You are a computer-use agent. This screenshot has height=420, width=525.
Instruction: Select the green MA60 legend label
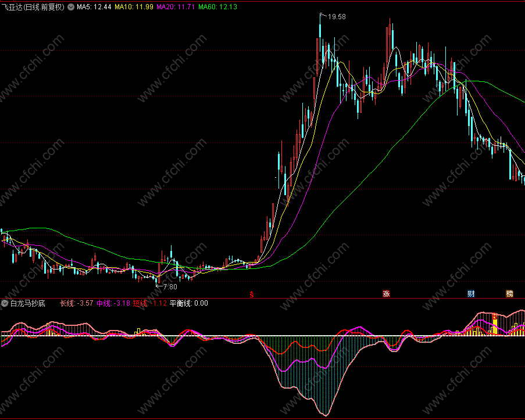coord(217,7)
